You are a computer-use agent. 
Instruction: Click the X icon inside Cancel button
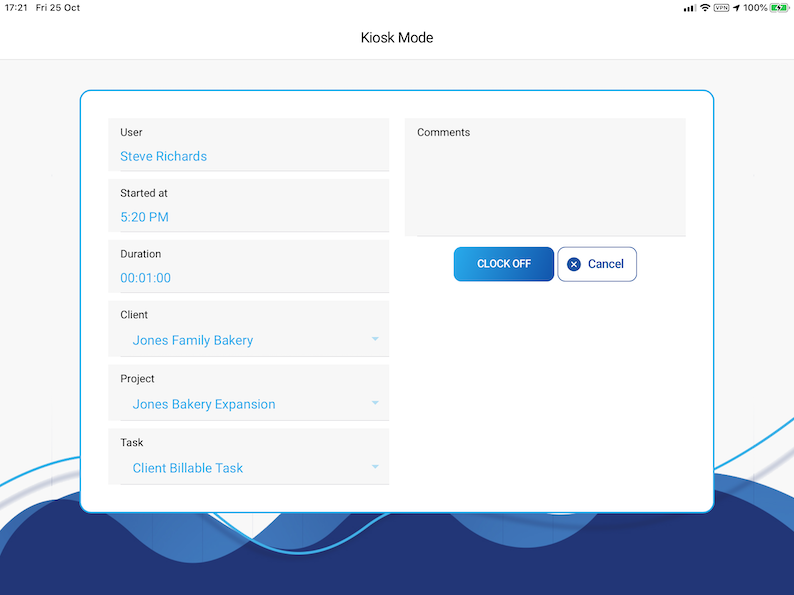click(x=573, y=264)
